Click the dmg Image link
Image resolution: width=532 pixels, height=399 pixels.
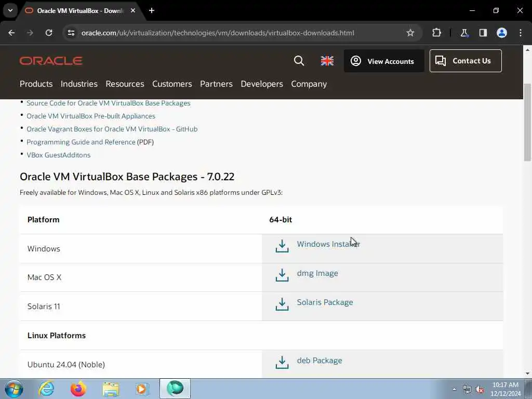coord(317,273)
